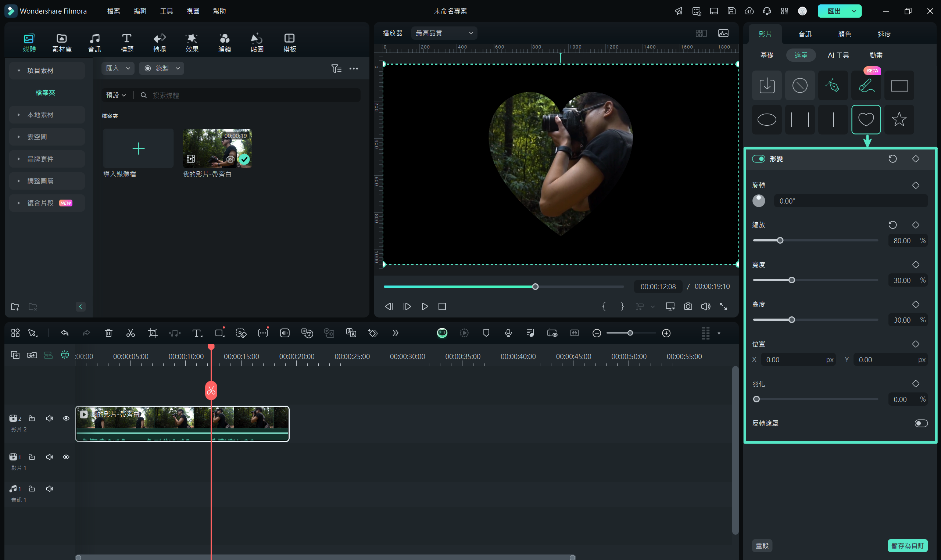Lock video track 2
Viewport: 941px width, 560px height.
32,418
